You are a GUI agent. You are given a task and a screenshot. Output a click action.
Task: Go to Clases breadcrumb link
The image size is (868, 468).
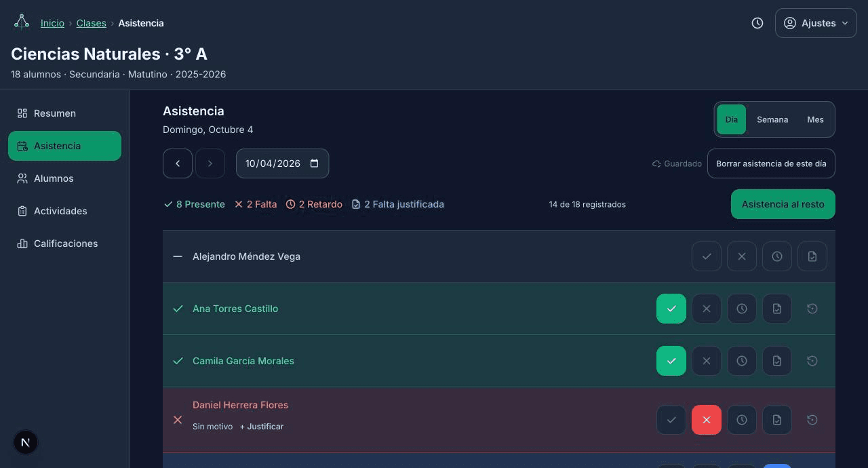(92, 23)
